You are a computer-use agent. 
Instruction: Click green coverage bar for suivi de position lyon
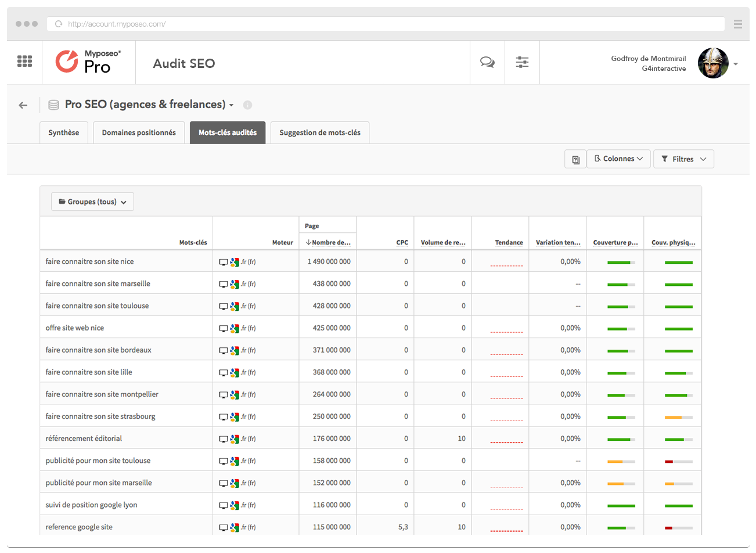pos(621,505)
